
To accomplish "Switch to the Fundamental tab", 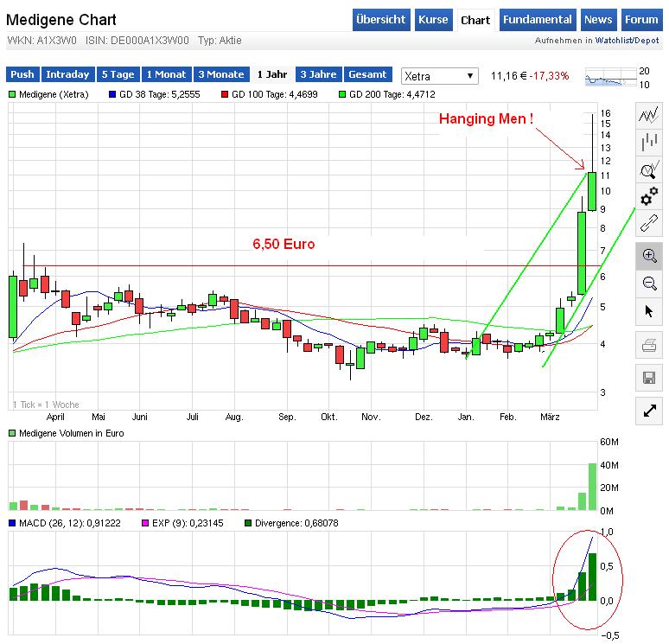I will tap(537, 20).
